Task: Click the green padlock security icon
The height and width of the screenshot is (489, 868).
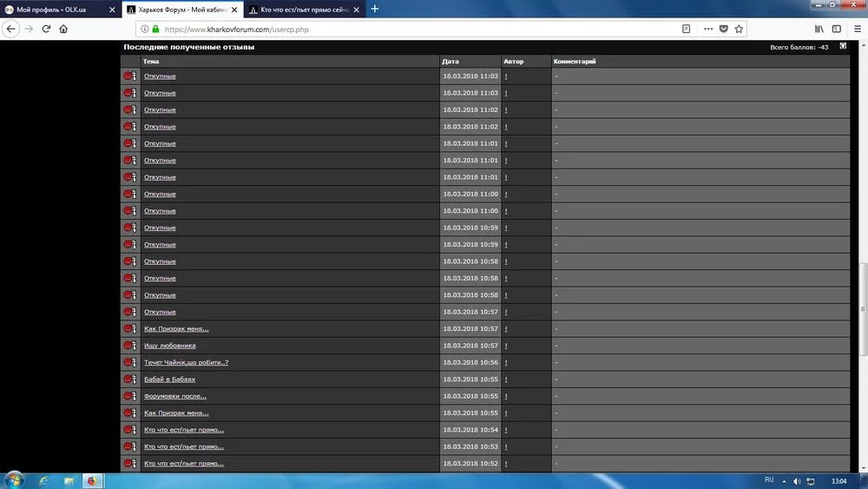Action: 155,29
